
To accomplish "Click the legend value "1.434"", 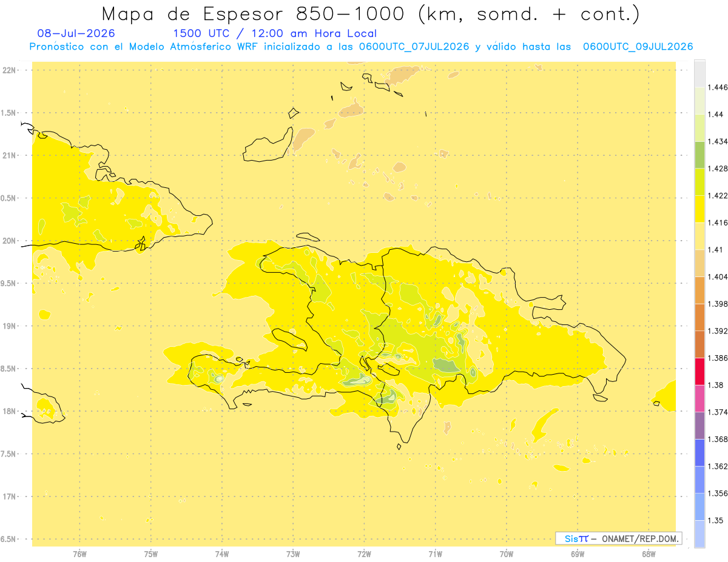I will point(718,141).
